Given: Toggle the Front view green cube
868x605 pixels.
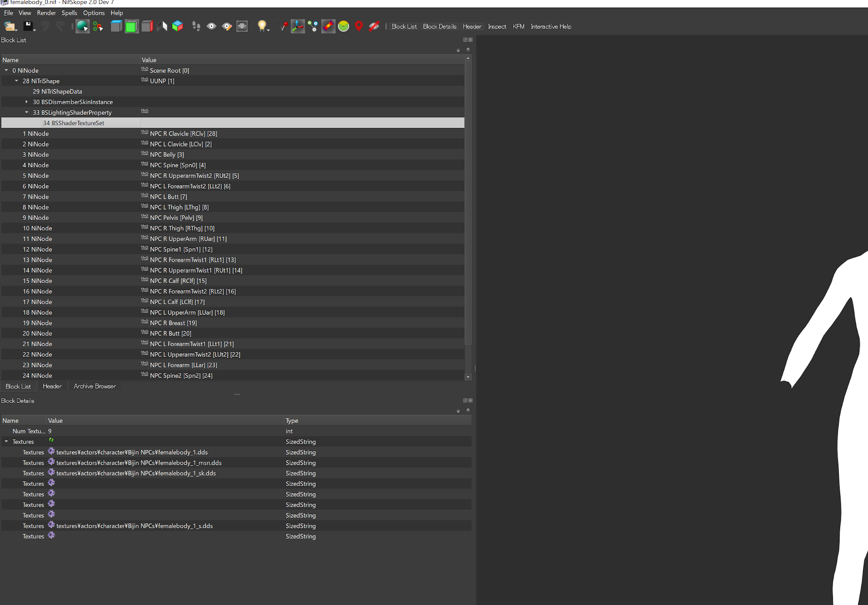Looking at the screenshot, I should coord(131,26).
